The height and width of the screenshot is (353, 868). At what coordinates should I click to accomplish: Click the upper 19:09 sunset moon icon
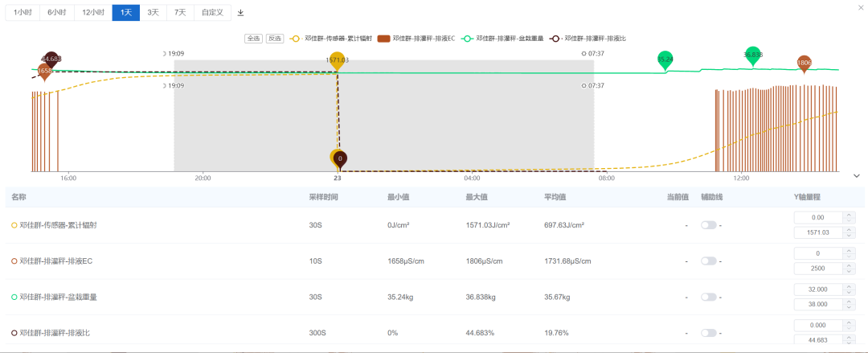[x=164, y=54]
